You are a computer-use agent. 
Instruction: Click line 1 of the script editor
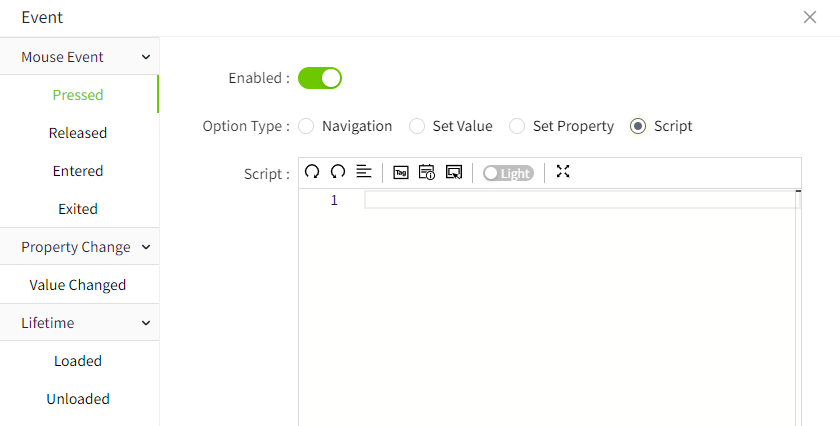[x=580, y=201]
